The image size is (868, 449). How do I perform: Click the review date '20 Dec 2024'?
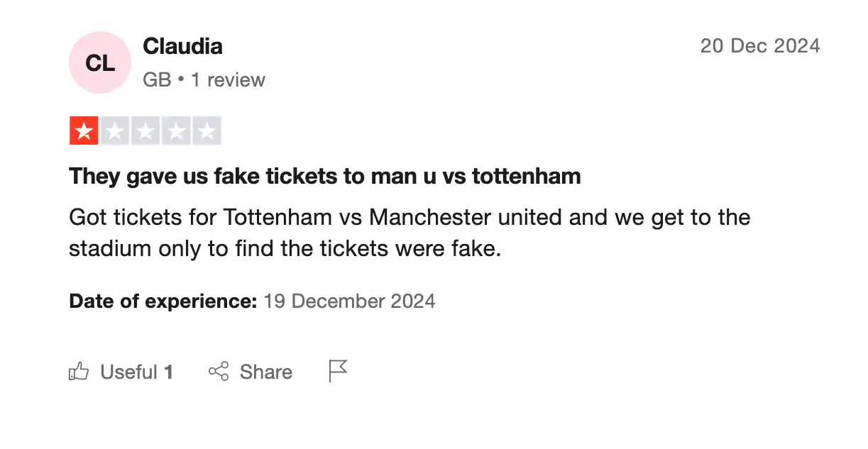[x=760, y=45]
